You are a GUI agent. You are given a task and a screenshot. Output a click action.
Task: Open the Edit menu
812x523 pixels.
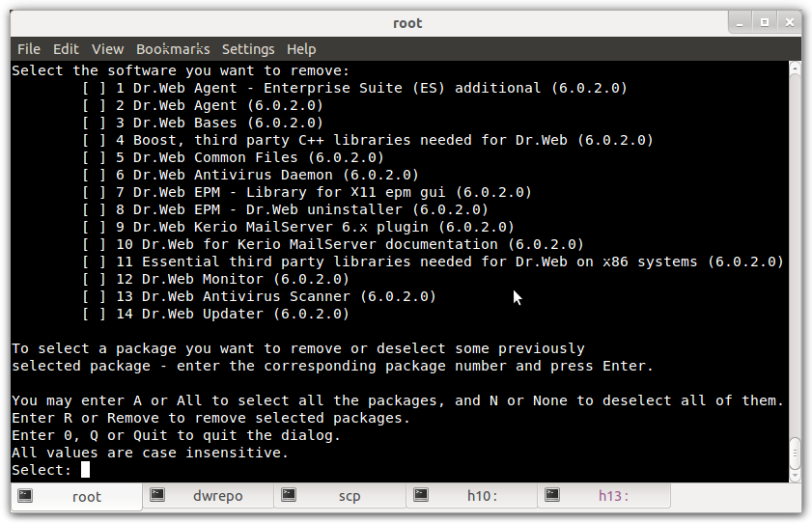(x=66, y=49)
